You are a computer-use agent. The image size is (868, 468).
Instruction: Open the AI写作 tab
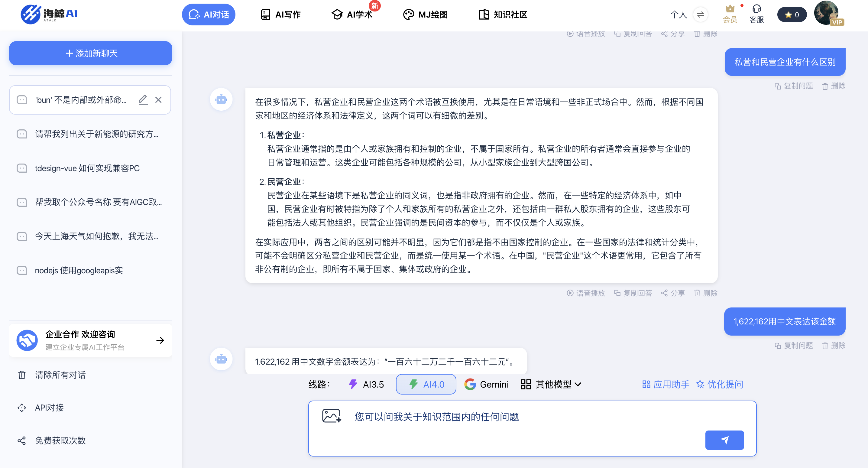click(x=280, y=15)
